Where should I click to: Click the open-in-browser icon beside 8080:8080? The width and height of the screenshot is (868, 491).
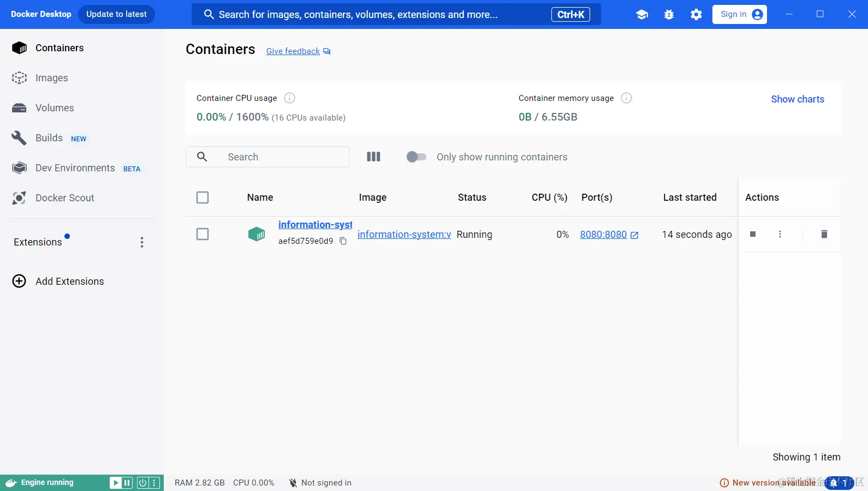(x=634, y=235)
